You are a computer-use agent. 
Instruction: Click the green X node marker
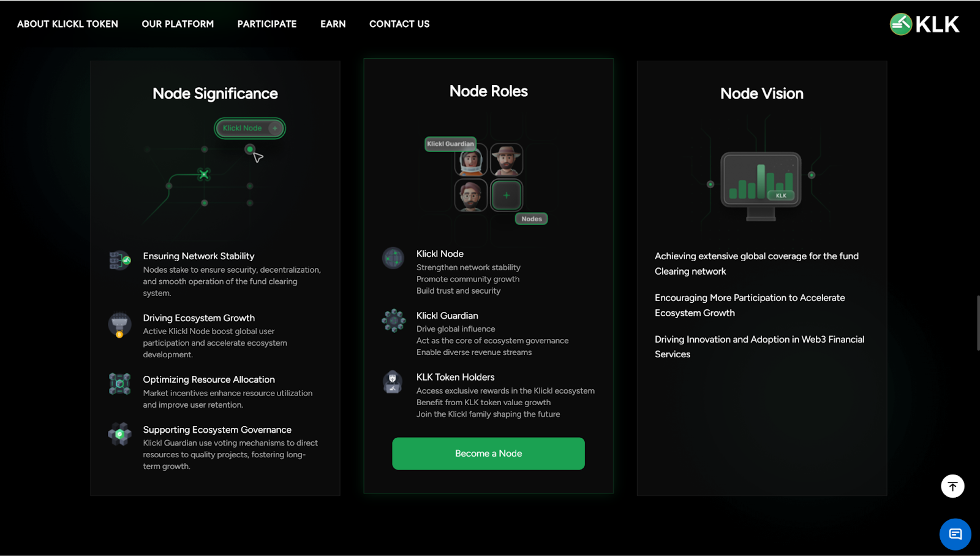204,175
